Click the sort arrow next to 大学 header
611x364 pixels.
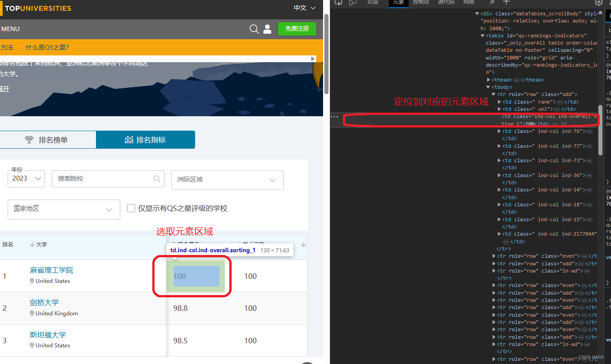[x=32, y=245]
